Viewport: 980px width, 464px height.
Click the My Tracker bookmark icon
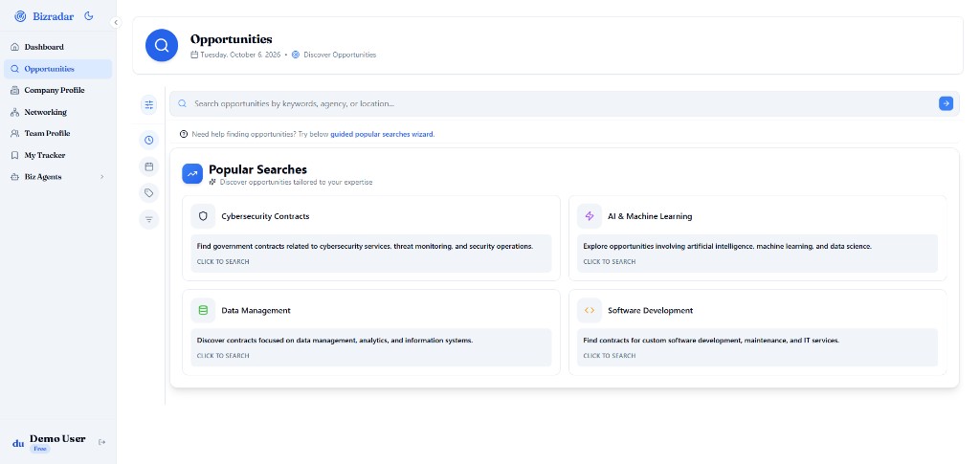pos(15,155)
